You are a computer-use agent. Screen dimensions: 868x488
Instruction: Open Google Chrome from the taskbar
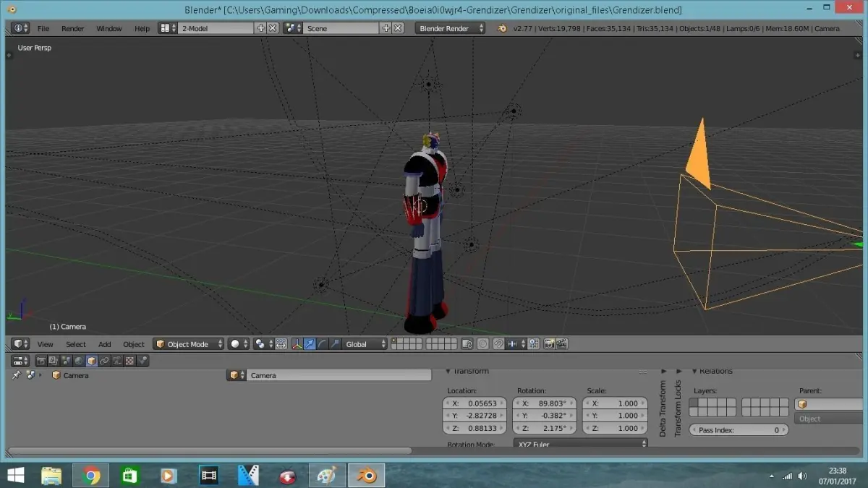91,475
